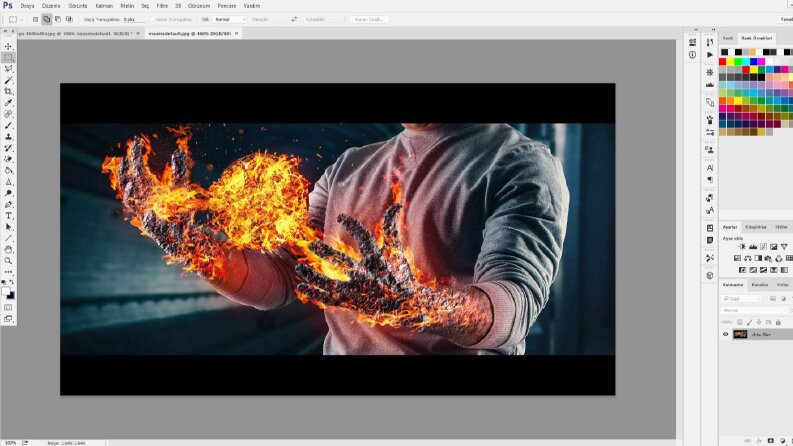Choose Subtract from Selection mode
The height and width of the screenshot is (446, 793).
58,19
